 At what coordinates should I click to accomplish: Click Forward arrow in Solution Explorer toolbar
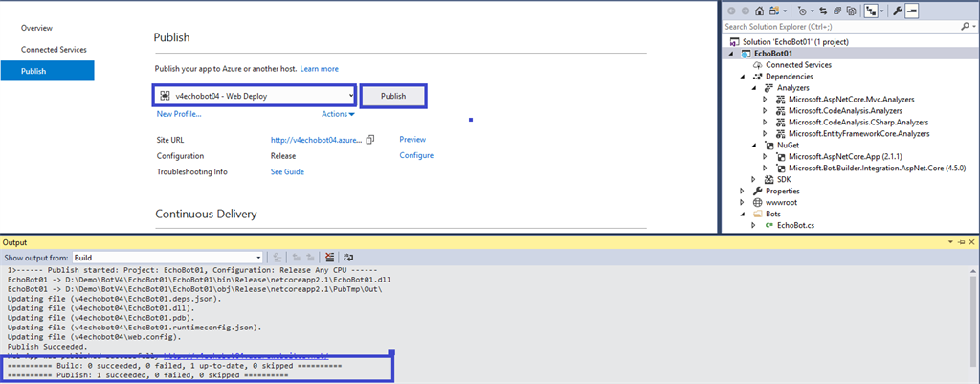pos(745,11)
